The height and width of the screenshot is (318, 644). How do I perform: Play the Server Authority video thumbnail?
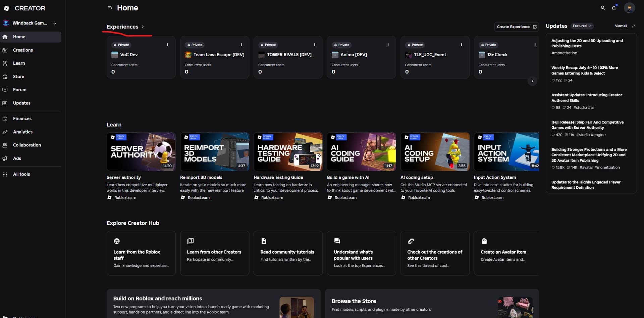coord(141,152)
